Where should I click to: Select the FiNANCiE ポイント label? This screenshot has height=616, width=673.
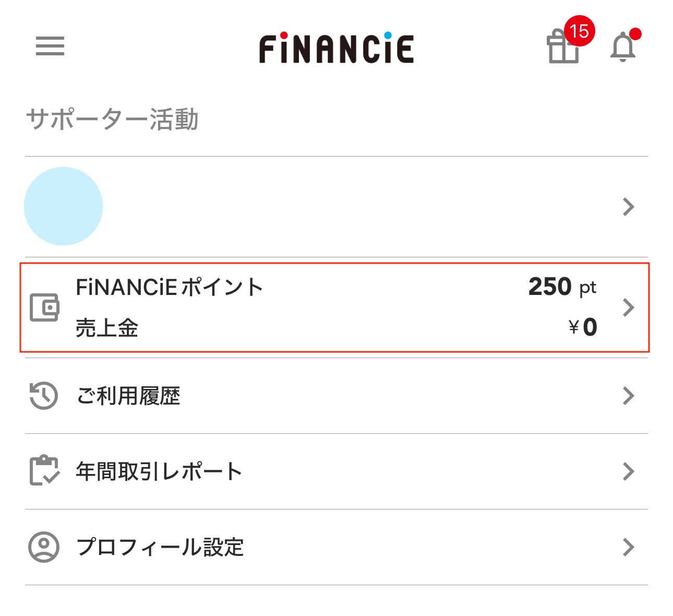pyautogui.click(x=170, y=287)
